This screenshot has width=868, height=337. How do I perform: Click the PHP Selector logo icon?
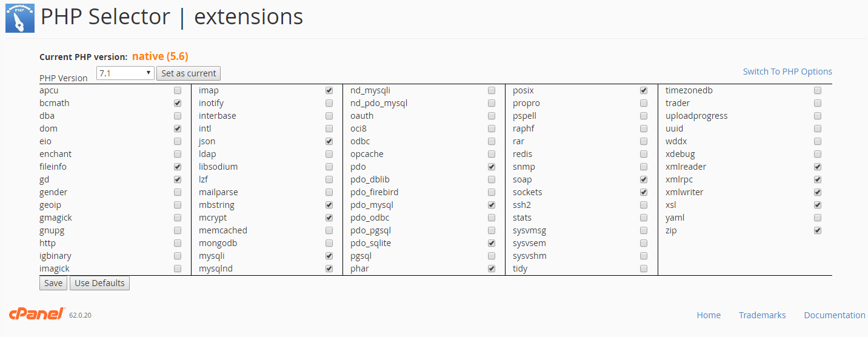(20, 18)
